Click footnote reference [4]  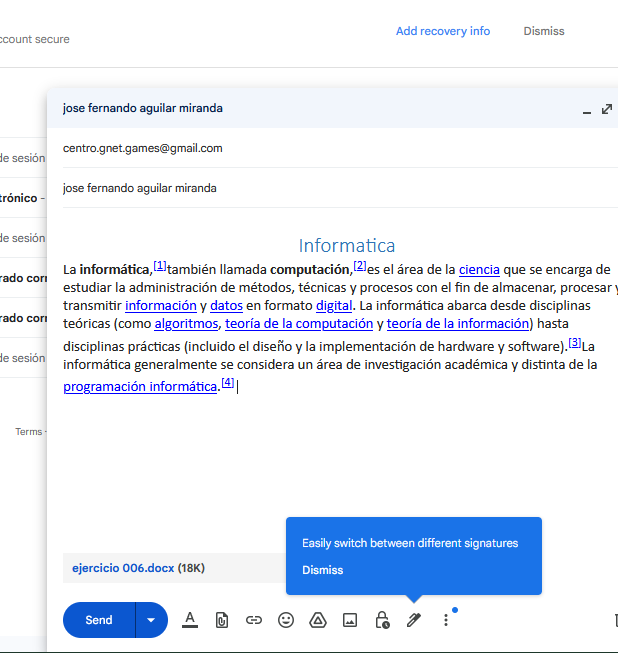coord(227,383)
